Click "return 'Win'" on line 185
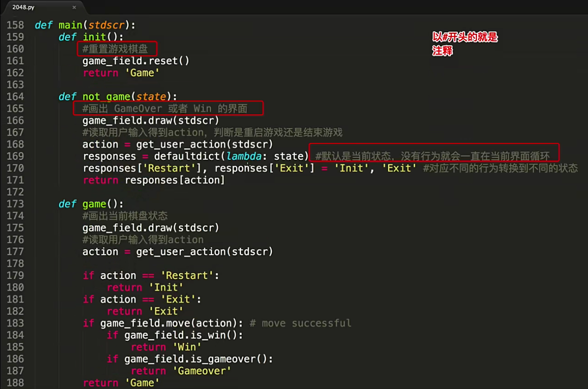 pos(166,347)
